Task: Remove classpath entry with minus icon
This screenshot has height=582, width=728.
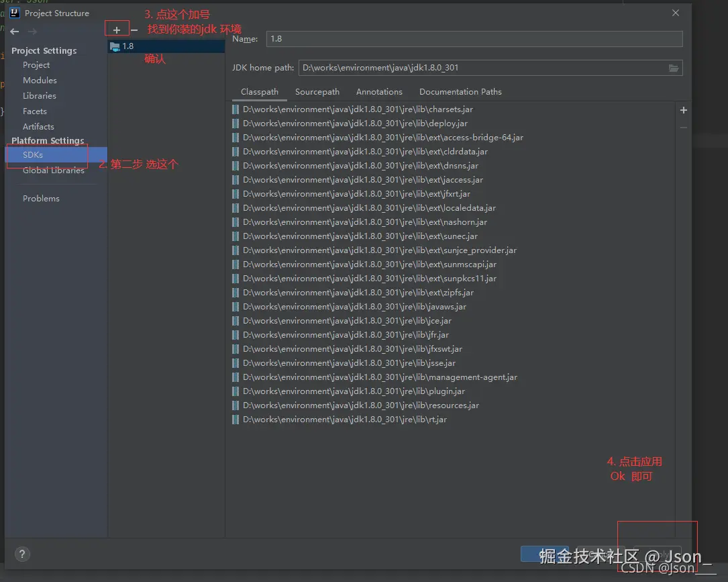Action: click(x=684, y=128)
